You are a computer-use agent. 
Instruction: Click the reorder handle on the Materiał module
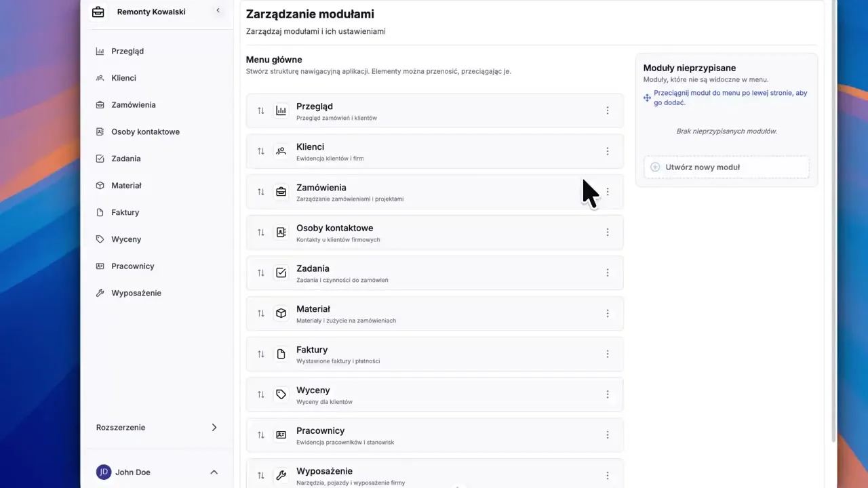click(x=261, y=313)
